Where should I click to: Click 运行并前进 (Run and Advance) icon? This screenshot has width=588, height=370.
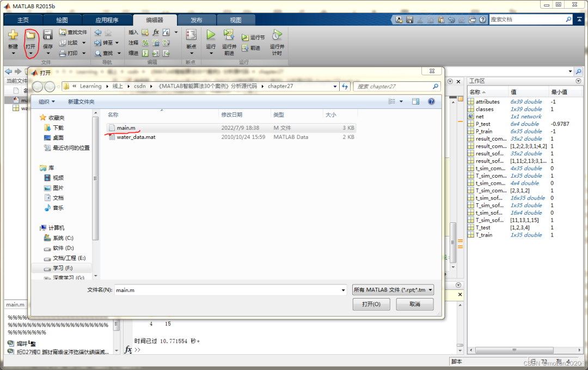click(229, 35)
